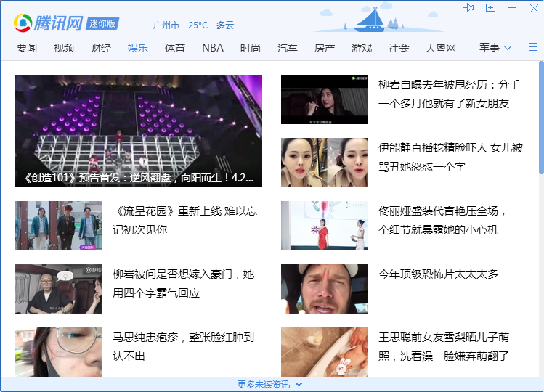Open the 《流星花园》重新上线 headline
This screenshot has width=544, height=392.
[184, 220]
